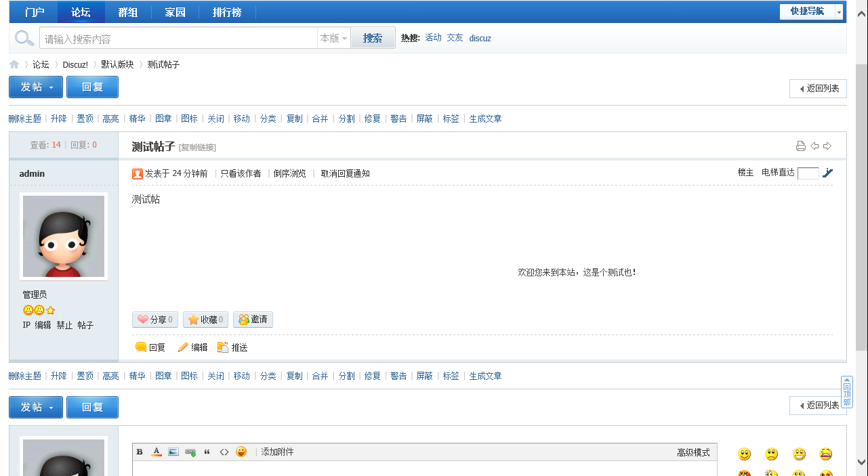The height and width of the screenshot is (476, 868).
Task: Go to home via breadcrumb house icon
Action: tap(14, 64)
